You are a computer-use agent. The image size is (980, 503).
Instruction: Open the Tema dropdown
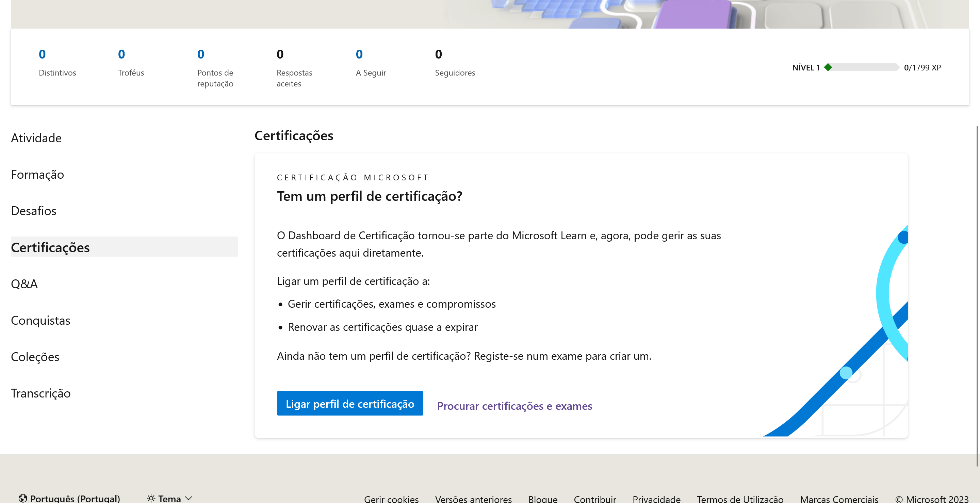170,499
